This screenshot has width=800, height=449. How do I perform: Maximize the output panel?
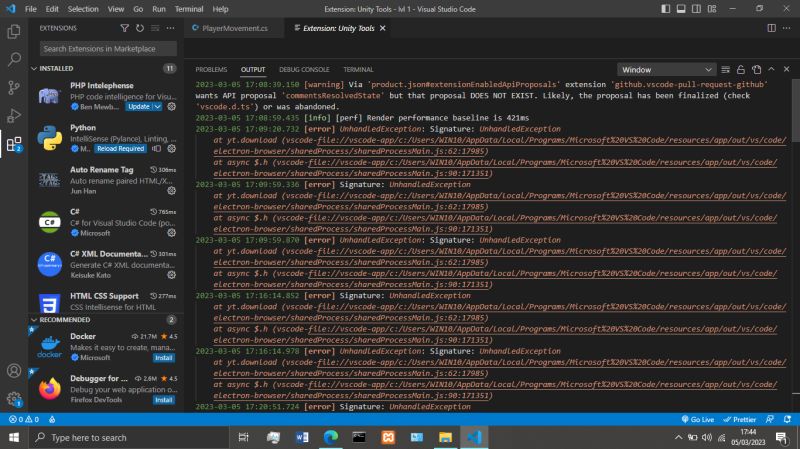(x=771, y=69)
